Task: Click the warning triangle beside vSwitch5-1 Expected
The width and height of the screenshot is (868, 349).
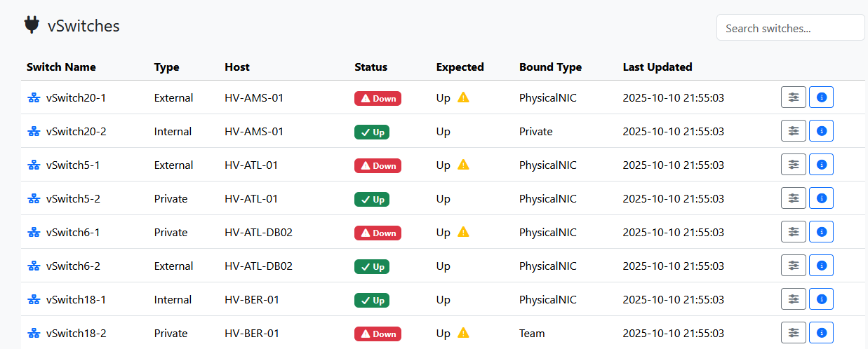Action: coord(463,165)
